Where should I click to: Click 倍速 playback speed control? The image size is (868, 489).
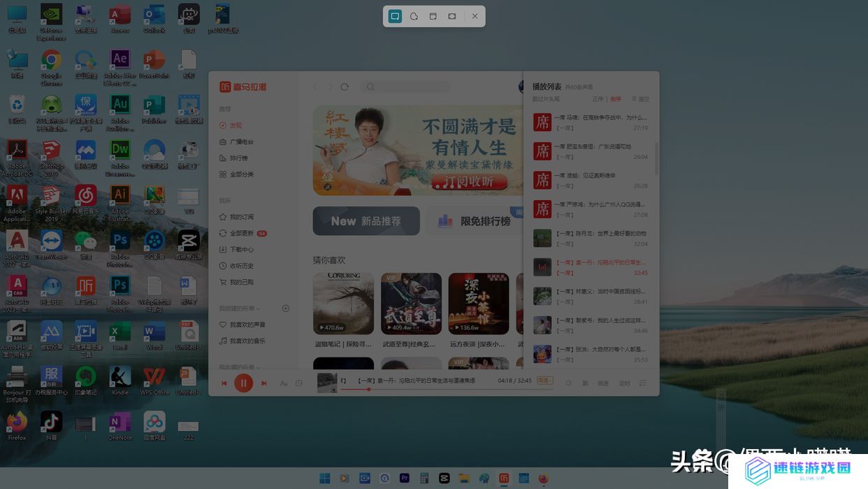(603, 383)
